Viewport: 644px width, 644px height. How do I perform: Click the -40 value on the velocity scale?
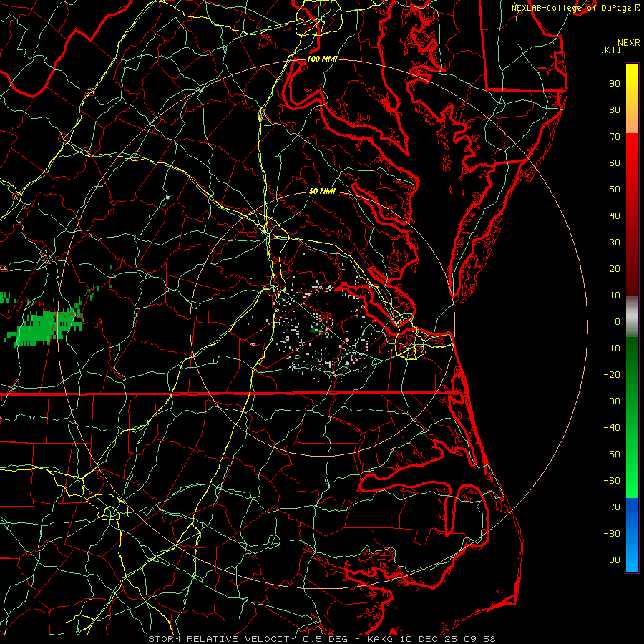pos(612,428)
